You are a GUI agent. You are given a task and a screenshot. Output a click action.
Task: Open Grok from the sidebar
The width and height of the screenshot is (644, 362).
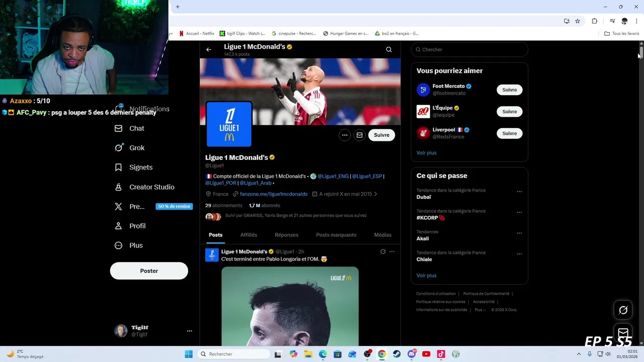[129, 148]
